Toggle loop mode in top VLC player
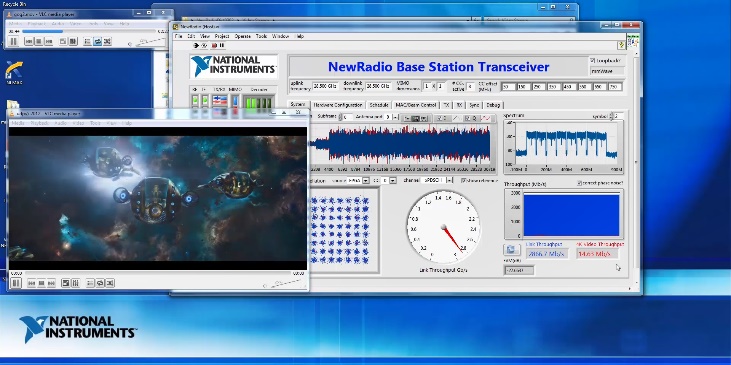The height and width of the screenshot is (365, 731). [x=97, y=41]
